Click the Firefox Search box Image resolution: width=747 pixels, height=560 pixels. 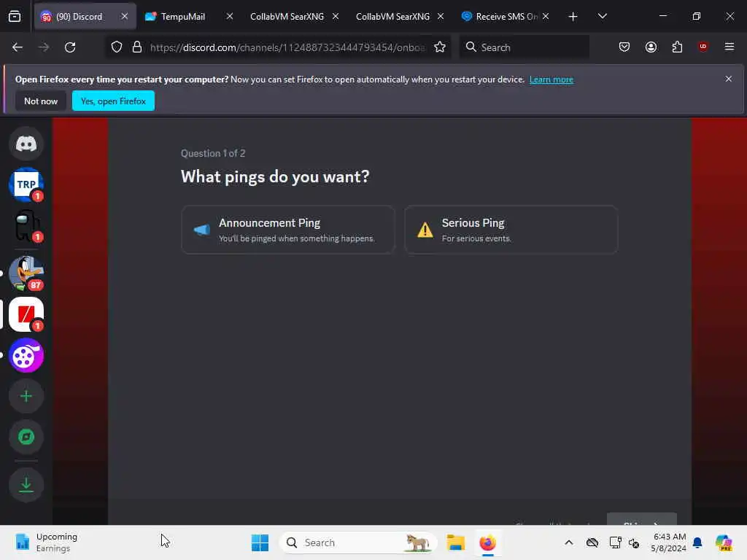524,47
